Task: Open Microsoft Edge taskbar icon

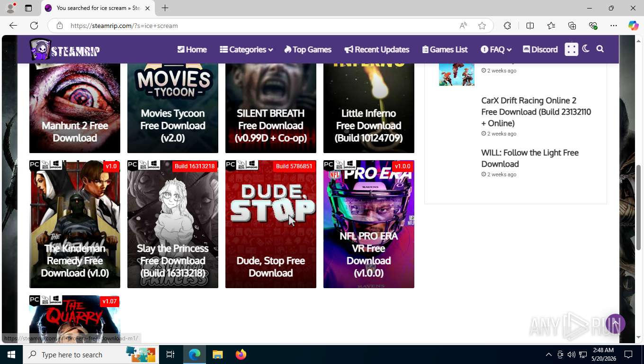Action: pyautogui.click(x=195, y=355)
